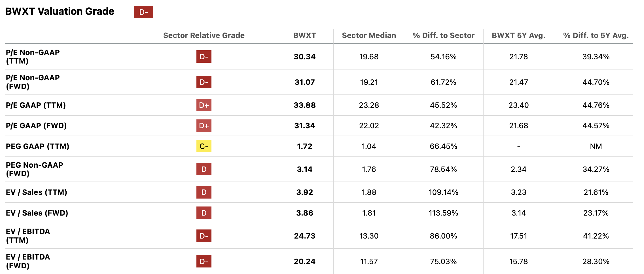Viewport: 644px width, 274px height.
Task: Click the overall D- Valuation Grade badge
Action: [x=143, y=12]
